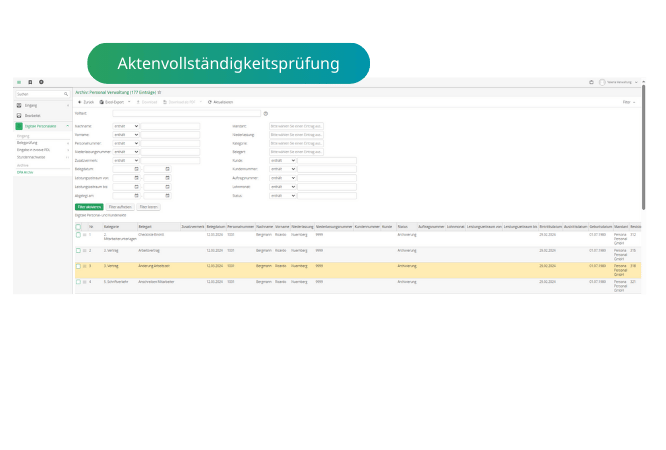
Task: Click into the Nachname text field
Action: (170, 126)
